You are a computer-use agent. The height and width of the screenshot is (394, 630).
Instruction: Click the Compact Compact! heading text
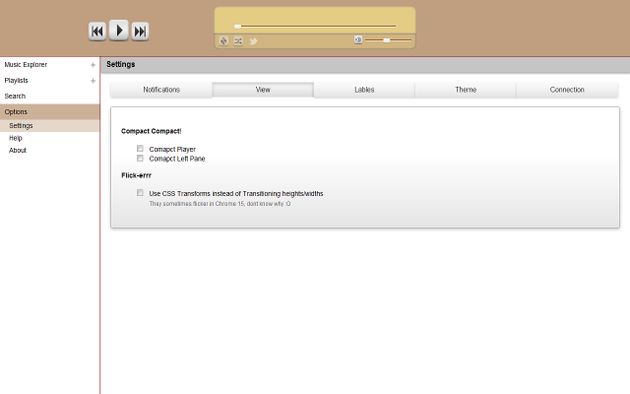coord(151,131)
